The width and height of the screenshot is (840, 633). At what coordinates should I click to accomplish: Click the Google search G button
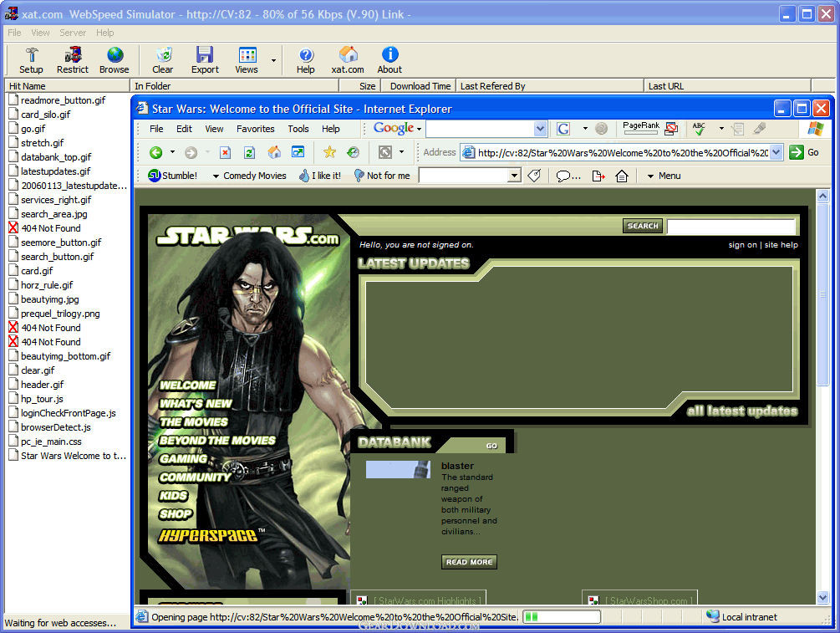563,129
